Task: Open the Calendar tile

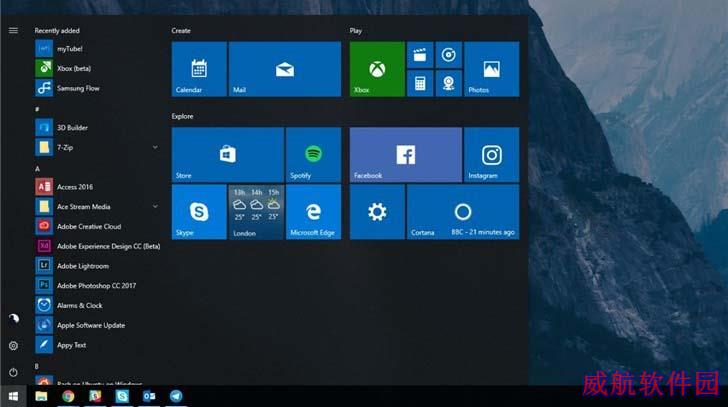Action: click(199, 69)
